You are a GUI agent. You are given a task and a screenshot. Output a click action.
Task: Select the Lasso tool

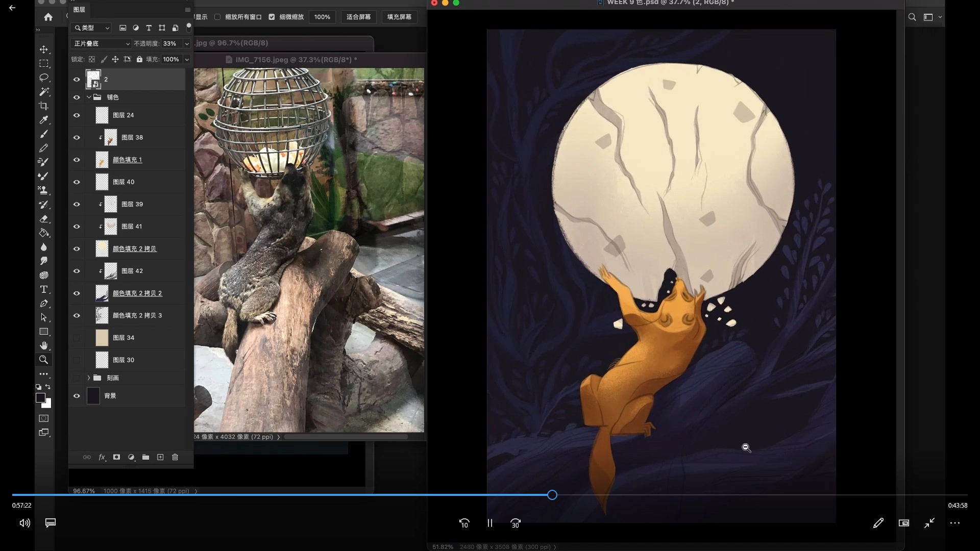[44, 78]
